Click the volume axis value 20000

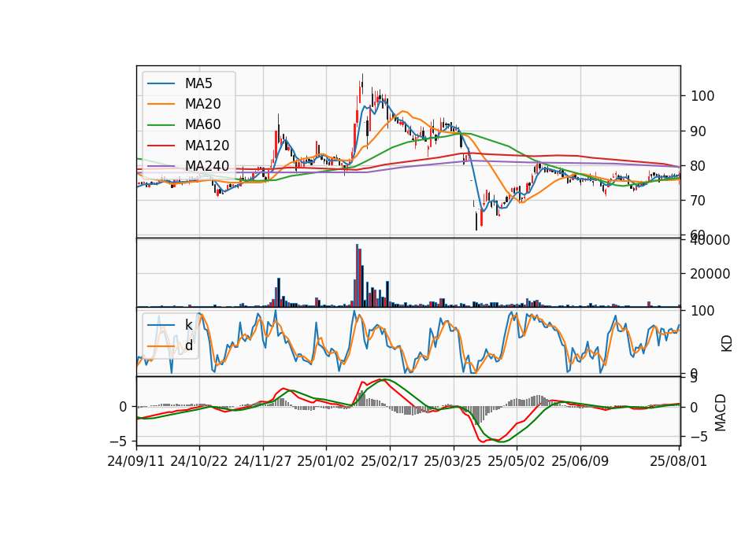click(x=710, y=274)
